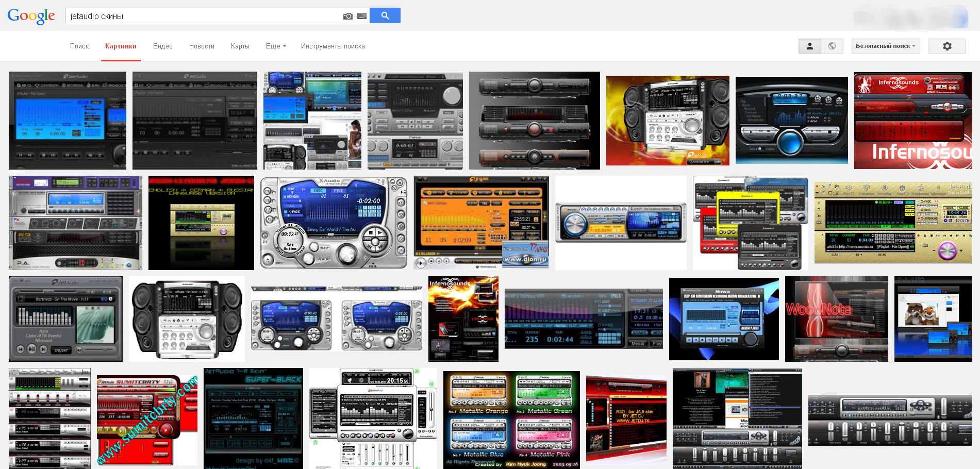Screen dimensions: 980x469
Task: Click the blue magnifier search button
Action: (x=385, y=15)
